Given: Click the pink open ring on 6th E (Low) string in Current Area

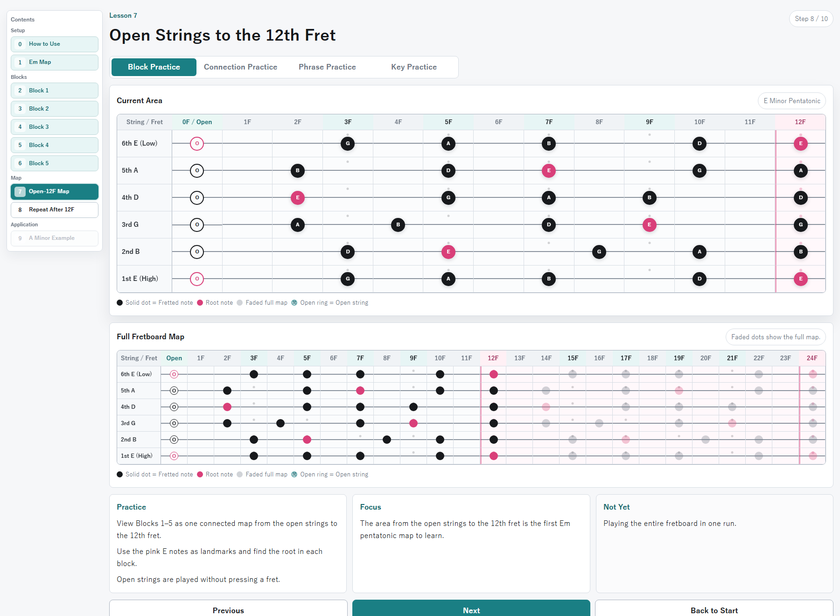Looking at the screenshot, I should (197, 143).
